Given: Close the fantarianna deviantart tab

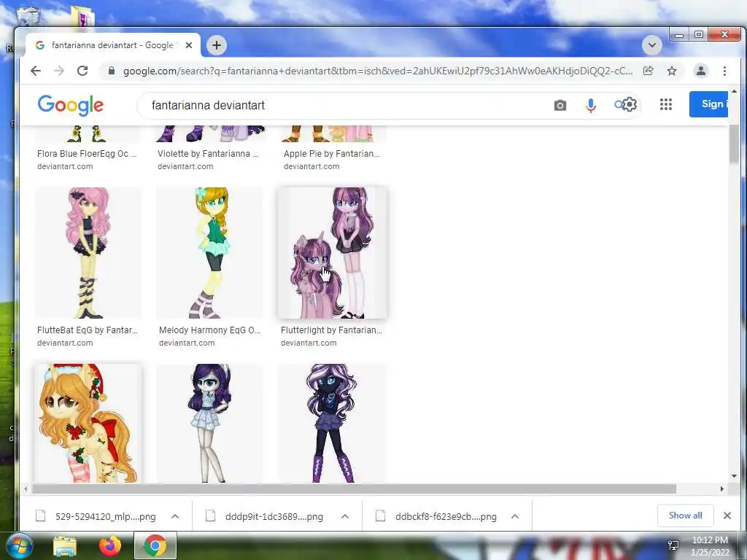Looking at the screenshot, I should [189, 45].
